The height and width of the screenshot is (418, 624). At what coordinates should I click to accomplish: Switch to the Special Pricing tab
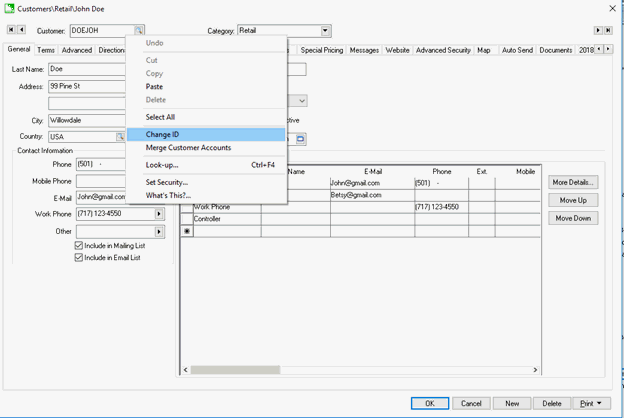click(x=321, y=50)
